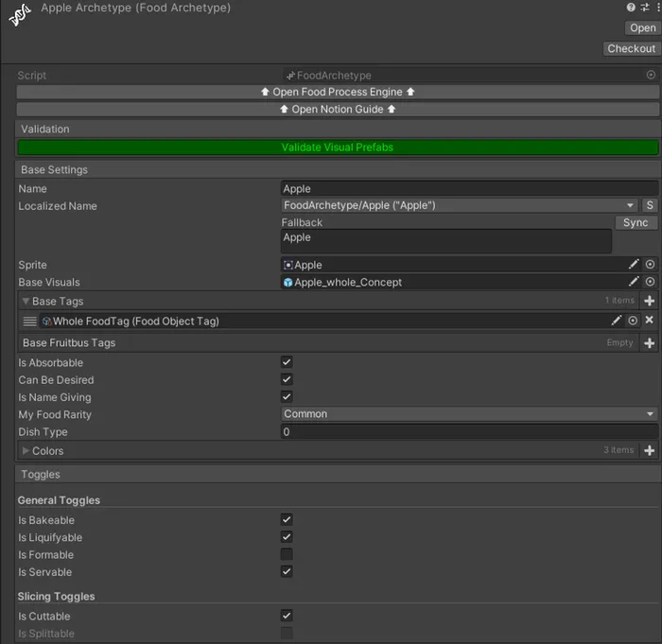The height and width of the screenshot is (644, 662).
Task: Open My Food Rarity dropdown showing Common
Action: pos(469,414)
